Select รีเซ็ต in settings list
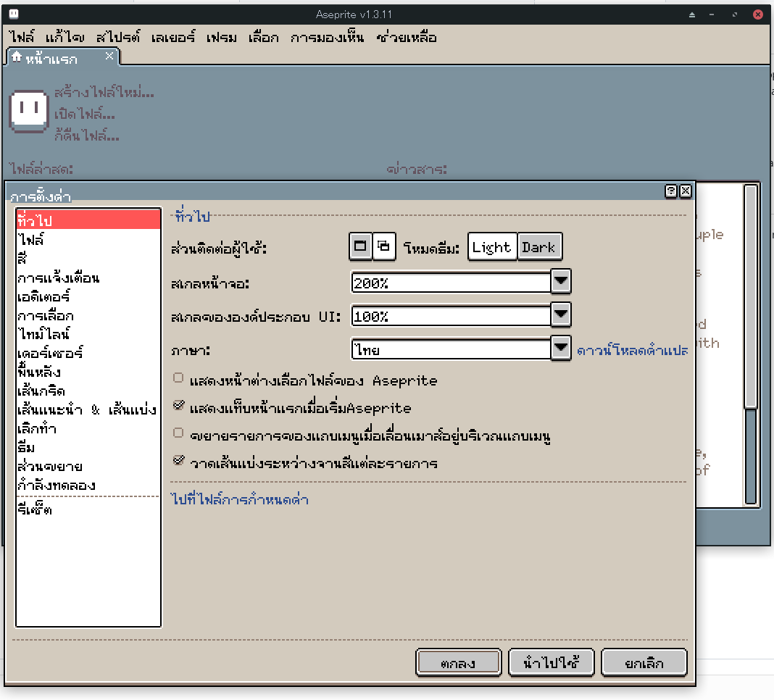Screen dimensions: 774x700 click(88, 509)
